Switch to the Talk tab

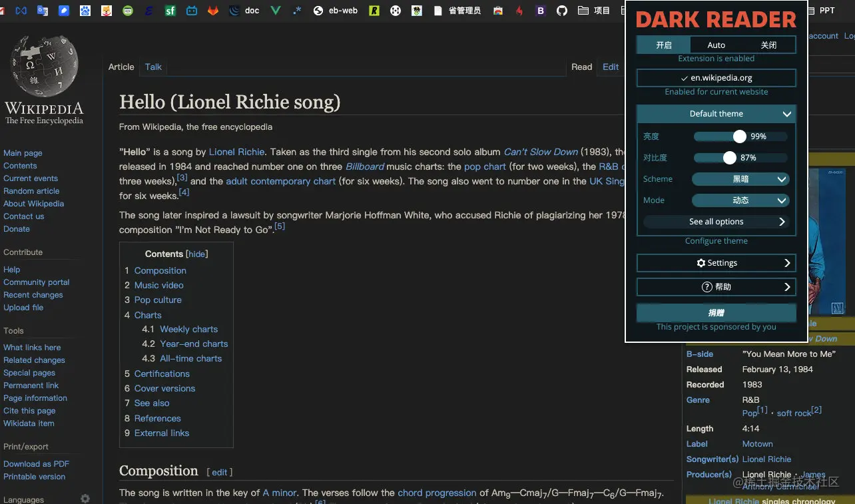tap(153, 67)
